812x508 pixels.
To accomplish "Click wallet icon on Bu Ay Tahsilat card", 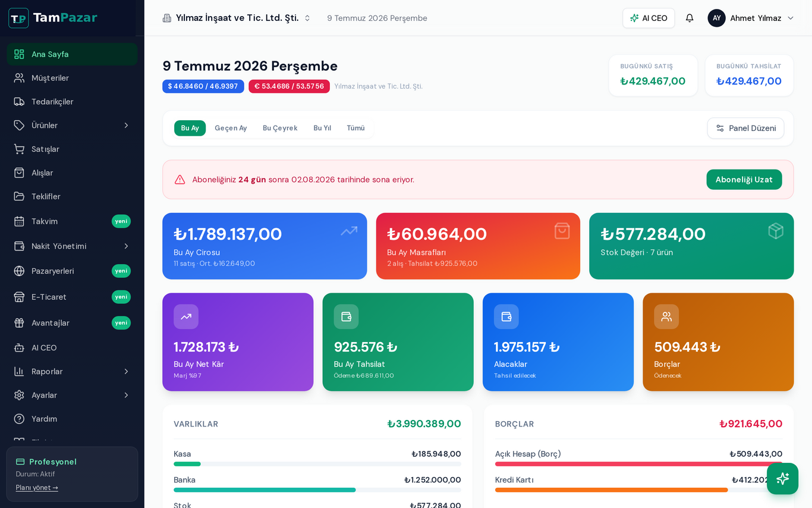I will click(346, 316).
